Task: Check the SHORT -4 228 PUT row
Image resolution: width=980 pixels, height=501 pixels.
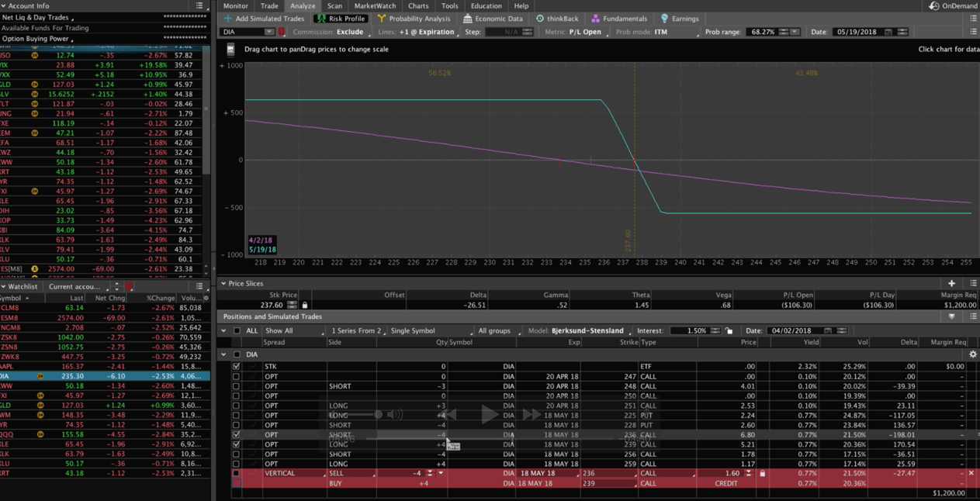Action: click(x=237, y=425)
